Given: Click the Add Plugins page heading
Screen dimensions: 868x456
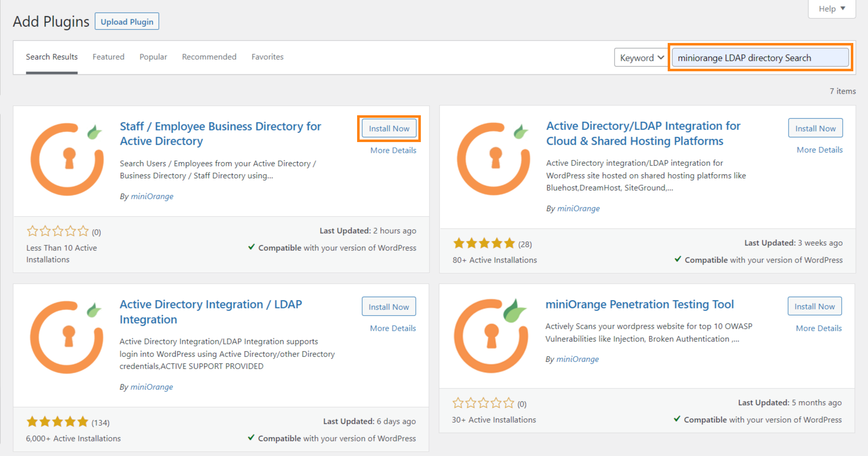Looking at the screenshot, I should [51, 22].
